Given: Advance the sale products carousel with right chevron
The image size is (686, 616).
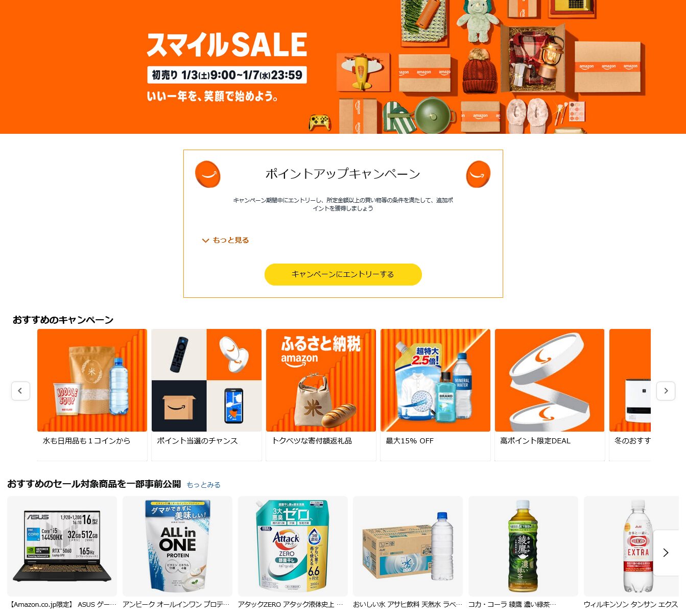Looking at the screenshot, I should click(x=666, y=553).
